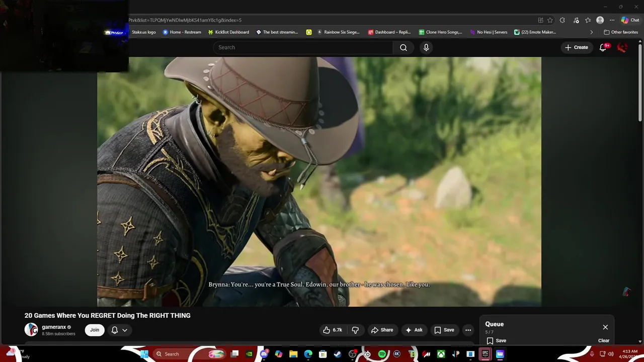644x362 pixels.
Task: Open more actions three-dot menu
Action: pos(468,330)
